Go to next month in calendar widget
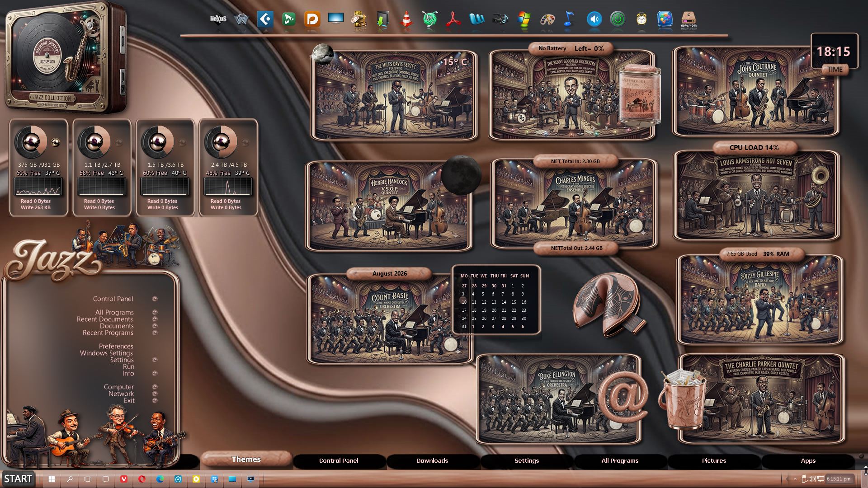 coord(423,273)
